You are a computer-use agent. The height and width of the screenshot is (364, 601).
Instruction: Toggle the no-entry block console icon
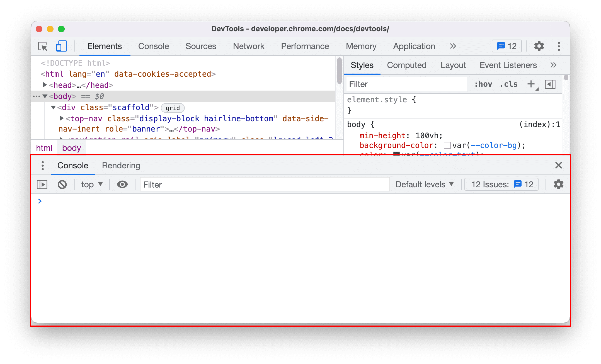[x=62, y=185]
